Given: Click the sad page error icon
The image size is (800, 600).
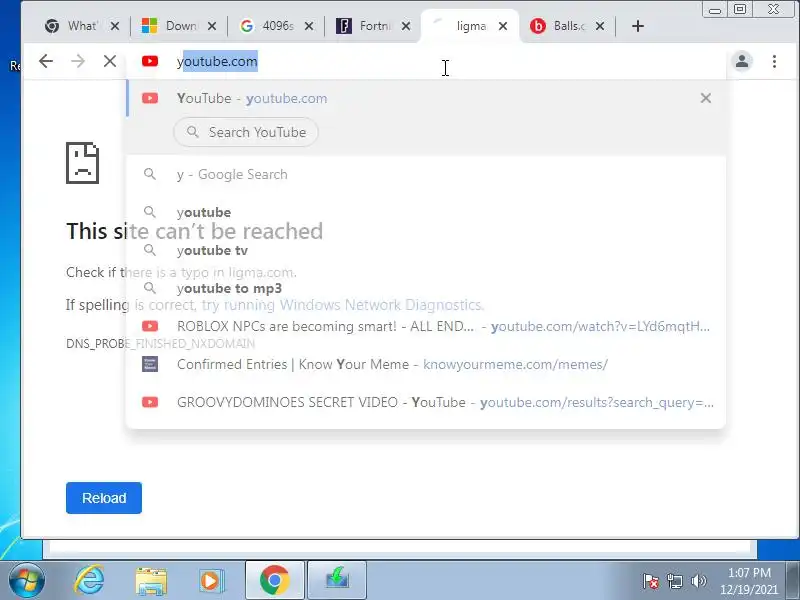Looking at the screenshot, I should tap(82, 163).
